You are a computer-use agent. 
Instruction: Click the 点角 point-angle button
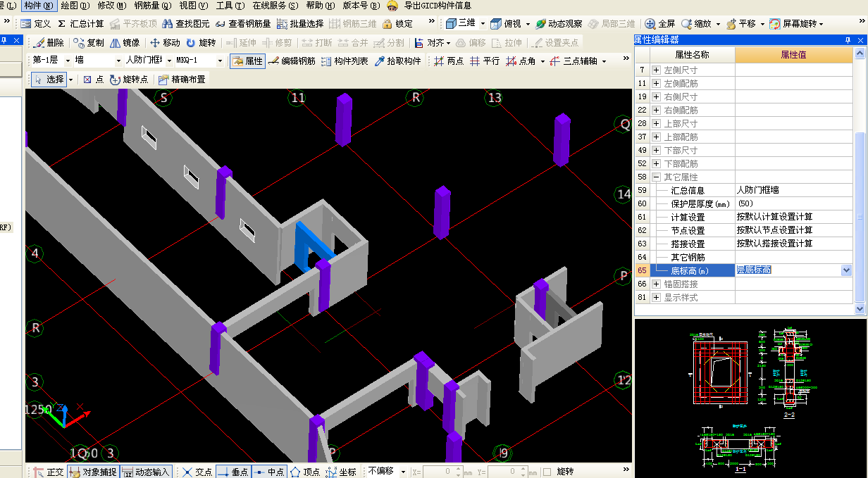click(x=521, y=61)
